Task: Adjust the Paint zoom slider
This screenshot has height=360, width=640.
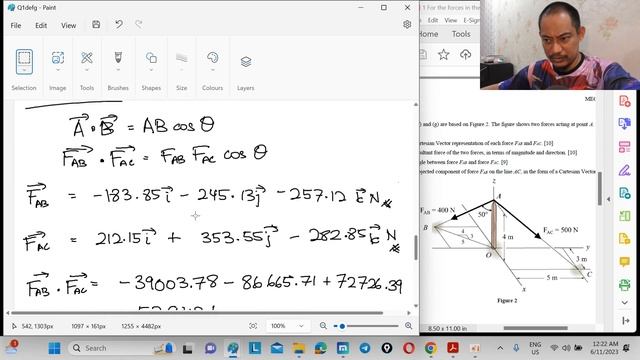Action: (x=366, y=326)
